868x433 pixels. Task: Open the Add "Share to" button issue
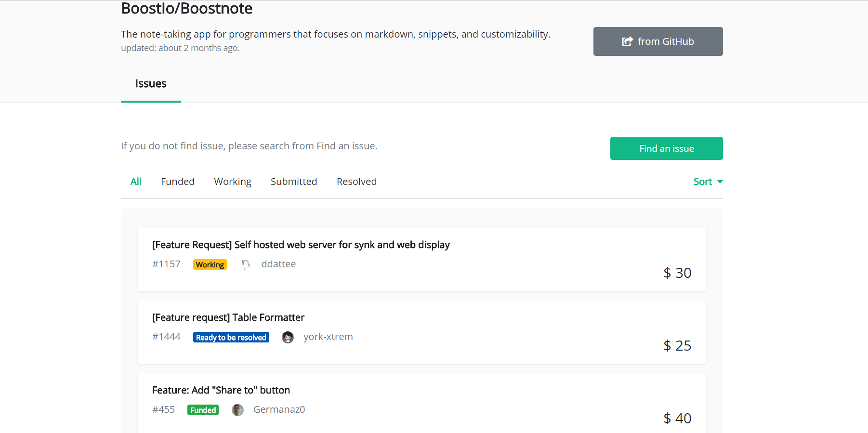click(221, 390)
